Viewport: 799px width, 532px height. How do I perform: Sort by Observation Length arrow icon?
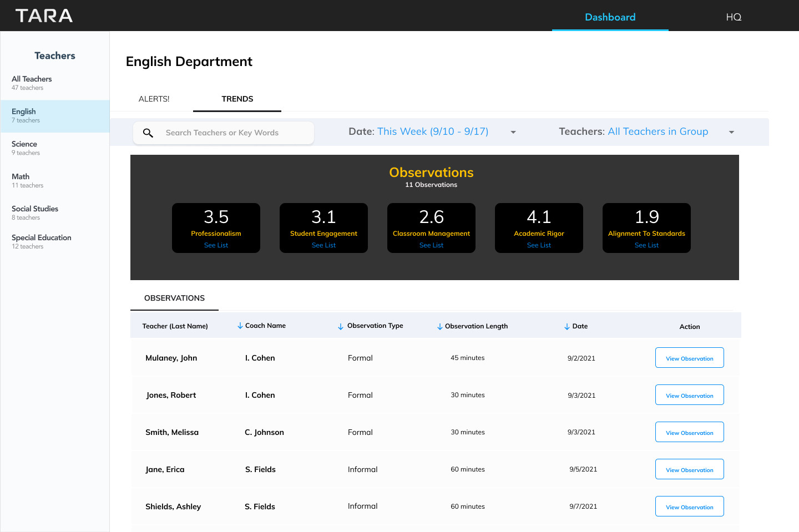coord(440,326)
